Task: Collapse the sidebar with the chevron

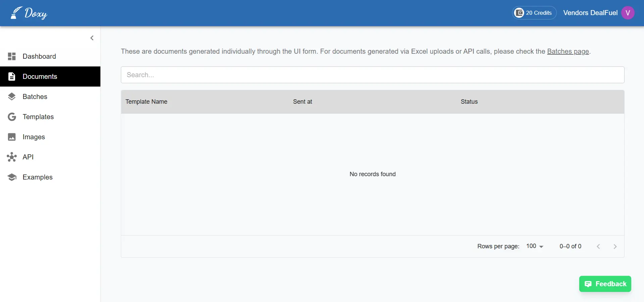Action: click(92, 38)
